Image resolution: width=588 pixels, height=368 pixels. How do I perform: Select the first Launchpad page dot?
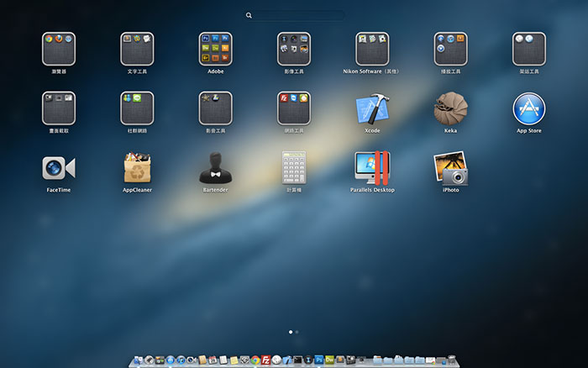tap(291, 332)
